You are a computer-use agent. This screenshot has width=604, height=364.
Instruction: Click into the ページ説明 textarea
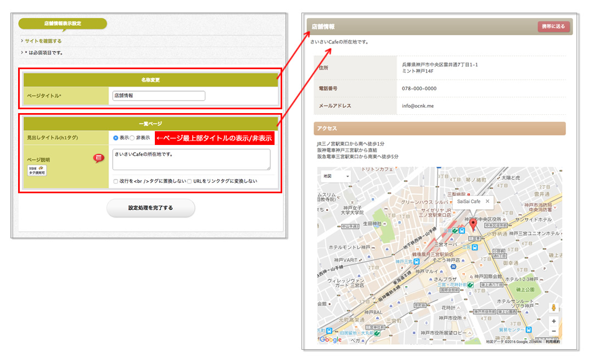click(192, 159)
